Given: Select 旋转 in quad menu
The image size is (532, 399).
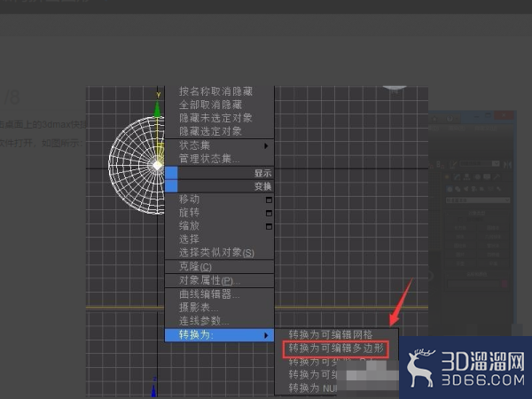Looking at the screenshot, I should pos(190,213).
